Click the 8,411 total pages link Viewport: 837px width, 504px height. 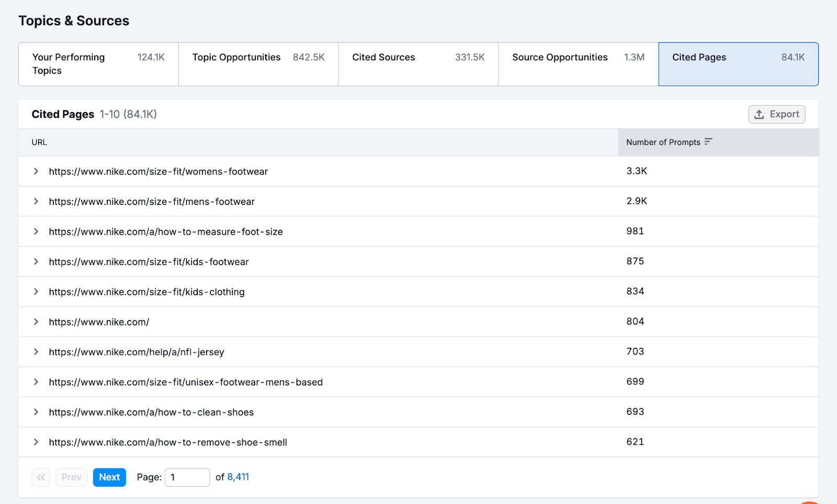pos(238,477)
